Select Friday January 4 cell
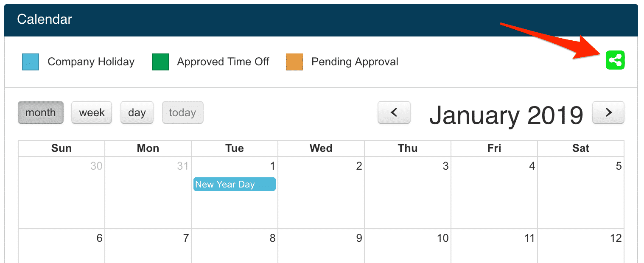The image size is (644, 263). click(x=494, y=199)
